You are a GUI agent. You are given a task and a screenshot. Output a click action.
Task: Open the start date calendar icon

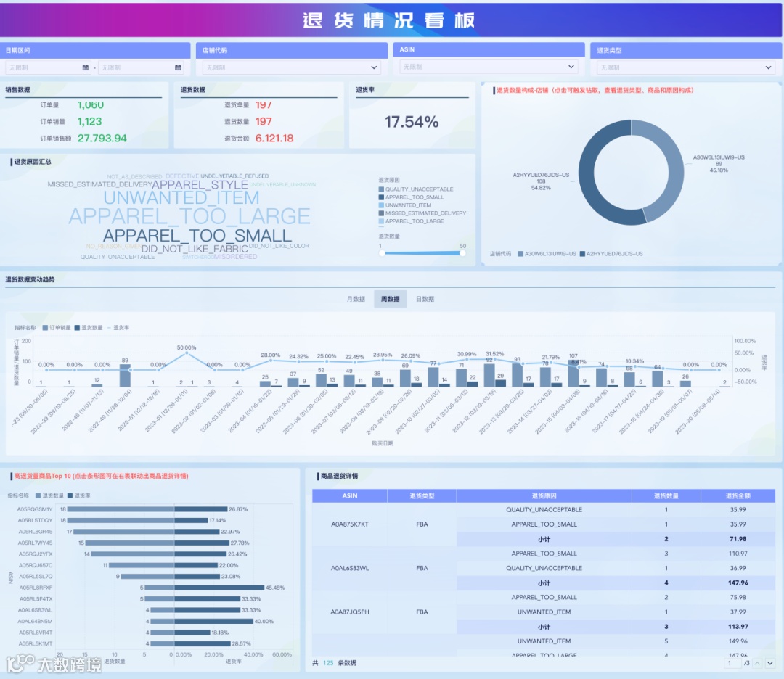click(86, 67)
